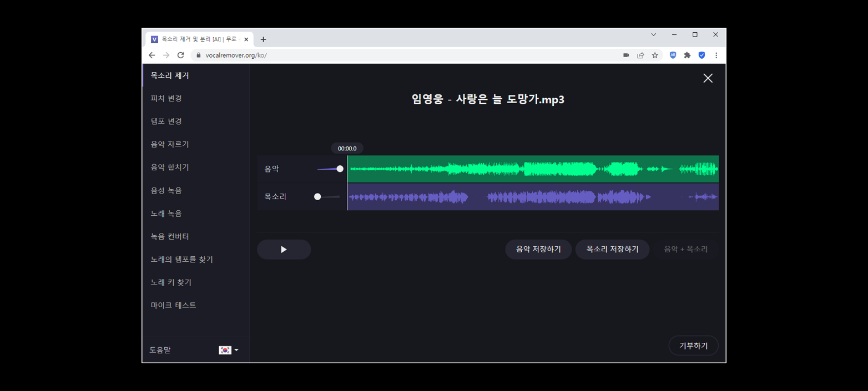
Task: Click the 음악 volume slider handle
Action: 340,169
